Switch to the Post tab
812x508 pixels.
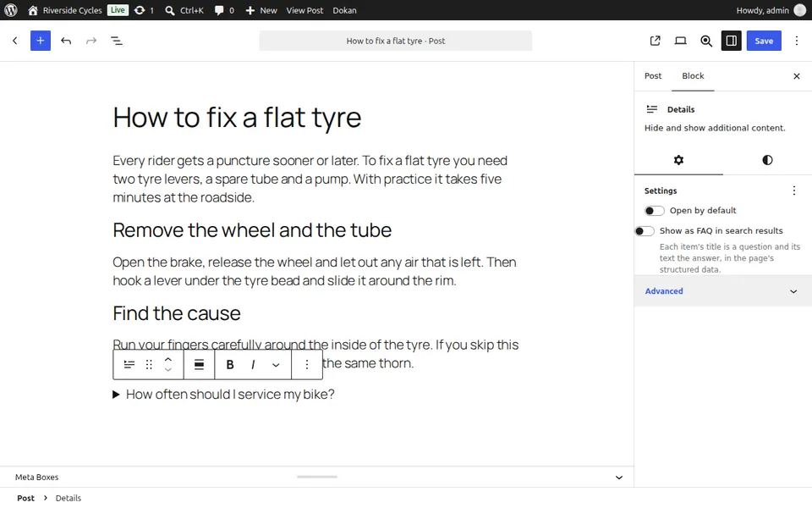click(652, 75)
